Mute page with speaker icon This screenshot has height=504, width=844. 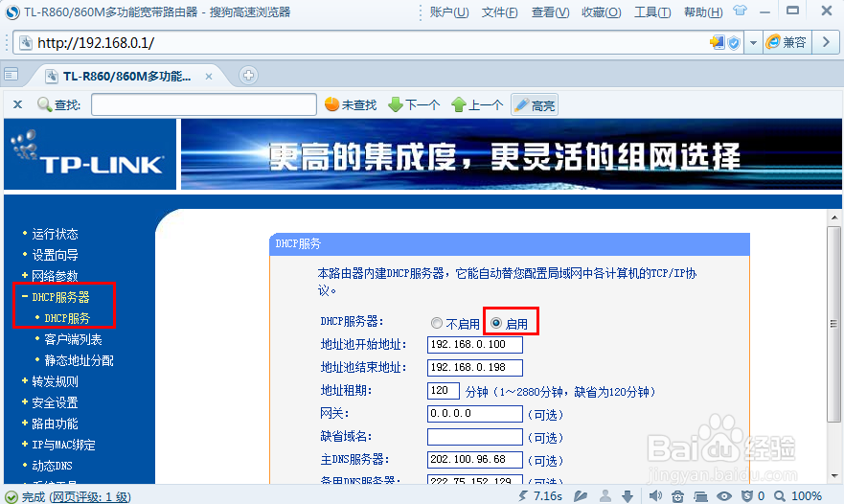[655, 496]
